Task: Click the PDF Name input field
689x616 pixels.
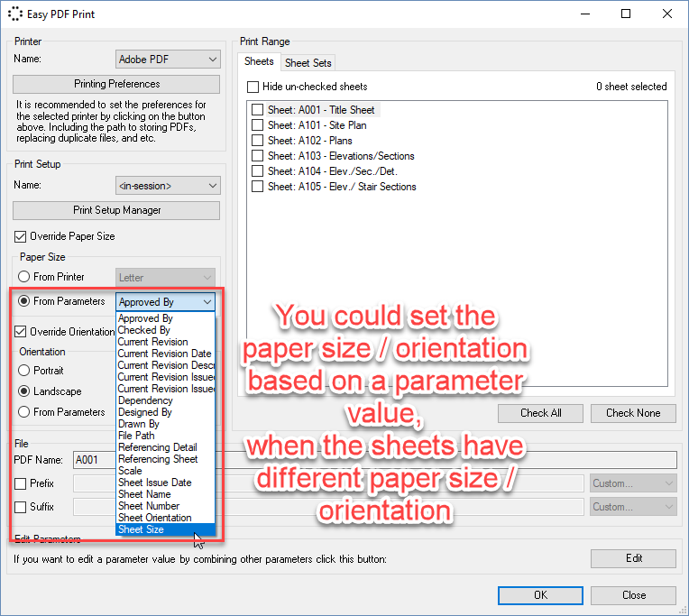Action: click(x=374, y=460)
